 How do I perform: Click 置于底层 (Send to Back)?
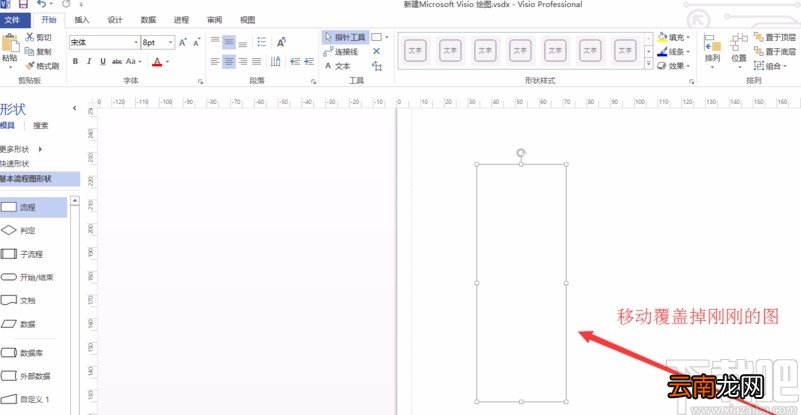click(775, 52)
